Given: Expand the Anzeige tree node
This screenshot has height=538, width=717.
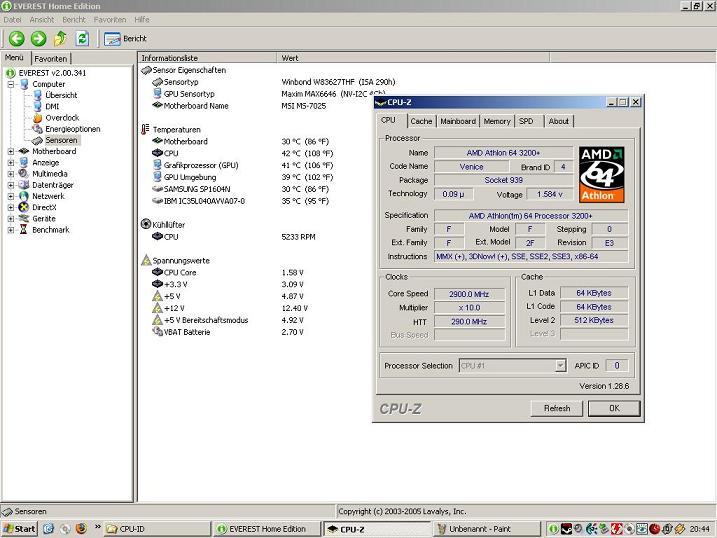Looking at the screenshot, I should click(x=11, y=162).
